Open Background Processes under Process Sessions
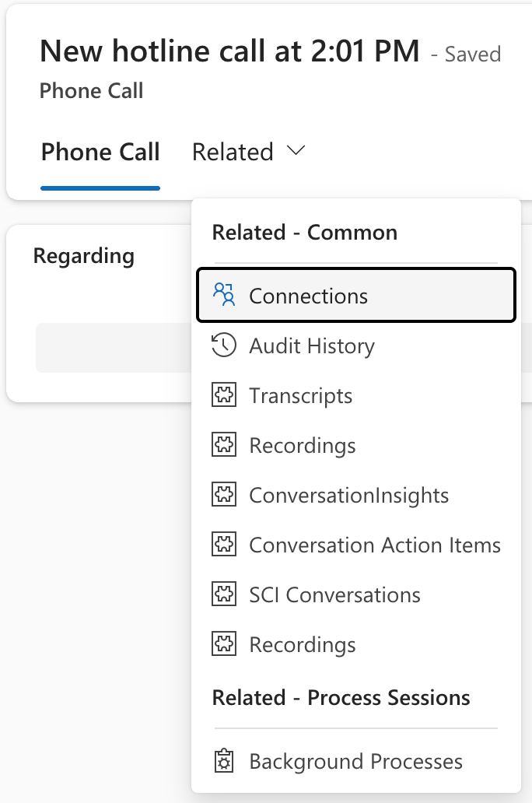This screenshot has height=803, width=532. coord(355,762)
